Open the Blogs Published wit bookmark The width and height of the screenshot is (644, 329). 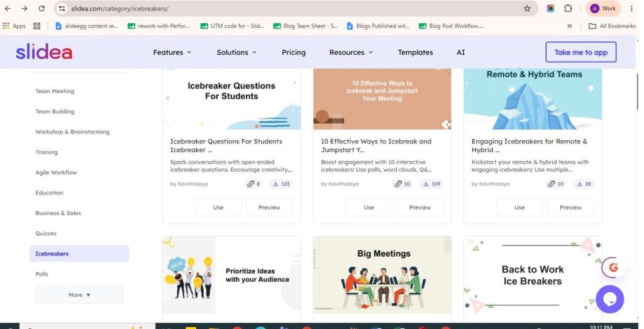coord(378,26)
